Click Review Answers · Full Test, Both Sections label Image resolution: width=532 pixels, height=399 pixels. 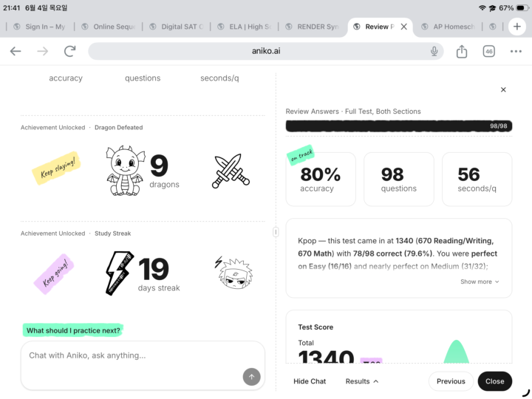click(x=353, y=112)
